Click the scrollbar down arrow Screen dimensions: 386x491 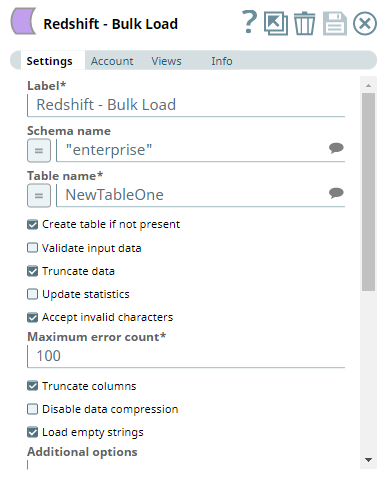click(368, 460)
